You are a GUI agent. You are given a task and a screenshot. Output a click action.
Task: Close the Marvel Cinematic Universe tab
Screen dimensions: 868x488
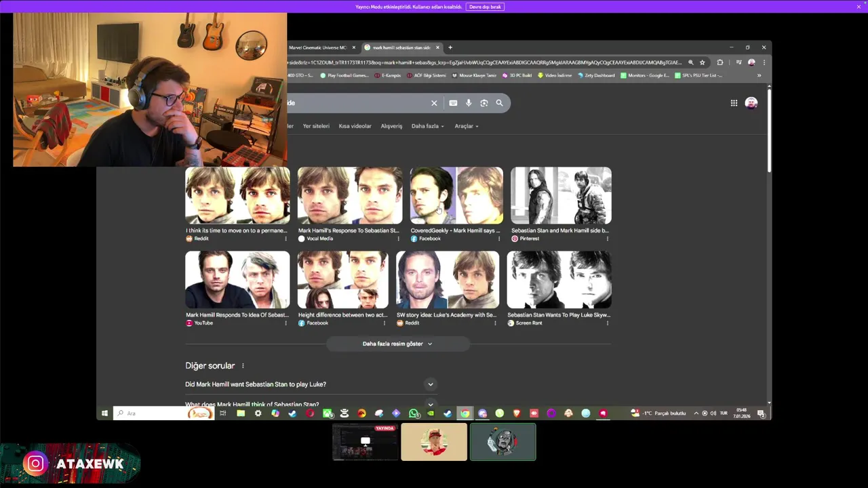click(353, 47)
